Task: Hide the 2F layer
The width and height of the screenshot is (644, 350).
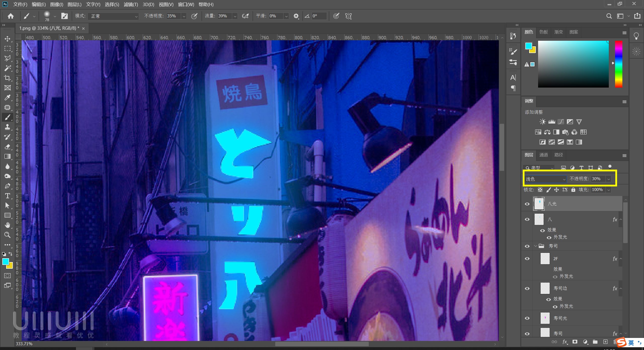Action: tap(527, 259)
